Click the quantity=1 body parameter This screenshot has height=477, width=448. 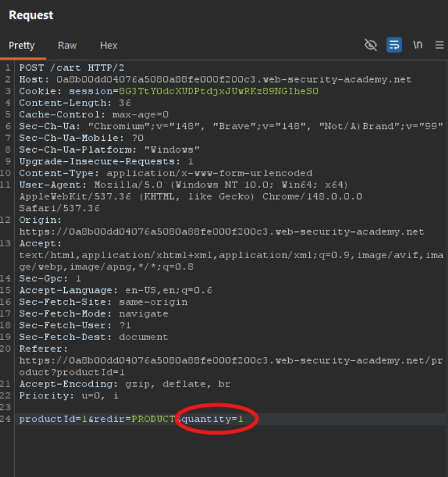(x=212, y=419)
